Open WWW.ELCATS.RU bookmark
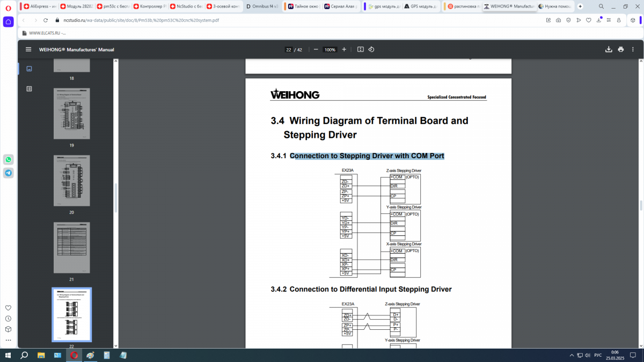 pos(44,33)
